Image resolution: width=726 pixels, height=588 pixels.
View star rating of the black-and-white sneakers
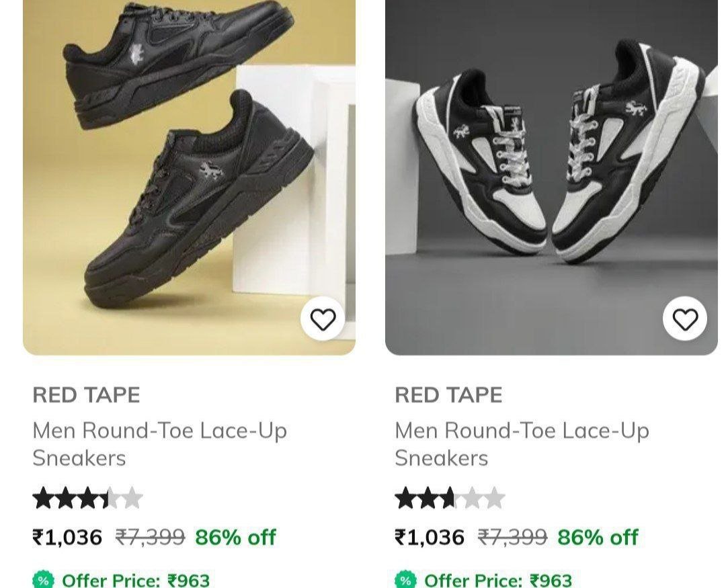click(450, 499)
